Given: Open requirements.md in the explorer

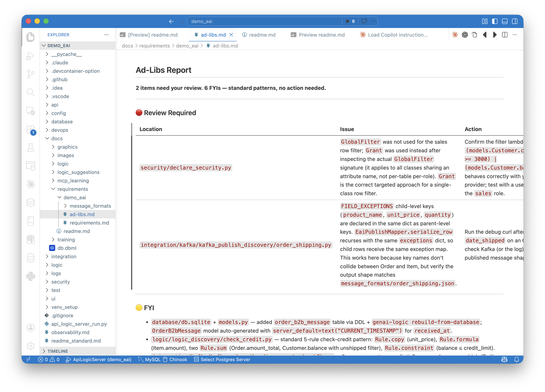Looking at the screenshot, I should 89,223.
